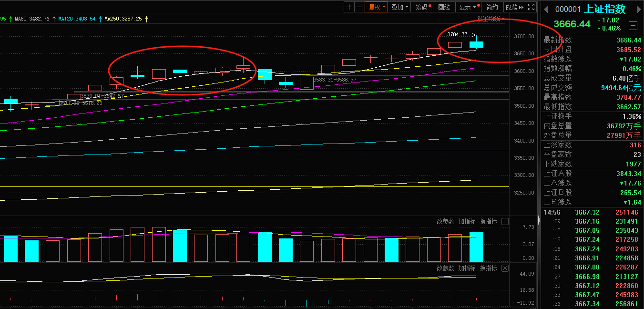Enter fullscreen chart mode icon
The image size is (644, 309).
[531, 7]
